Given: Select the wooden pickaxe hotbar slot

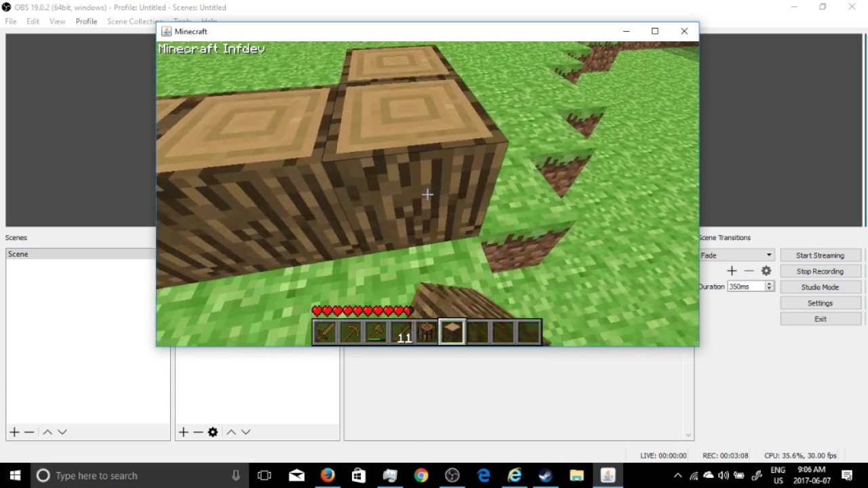Looking at the screenshot, I should coord(351,332).
